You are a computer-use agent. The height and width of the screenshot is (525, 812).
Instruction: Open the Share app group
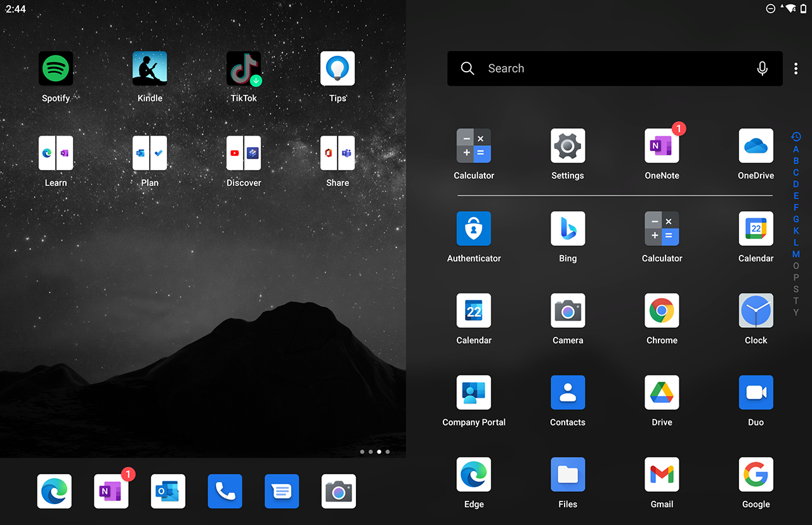(x=337, y=153)
